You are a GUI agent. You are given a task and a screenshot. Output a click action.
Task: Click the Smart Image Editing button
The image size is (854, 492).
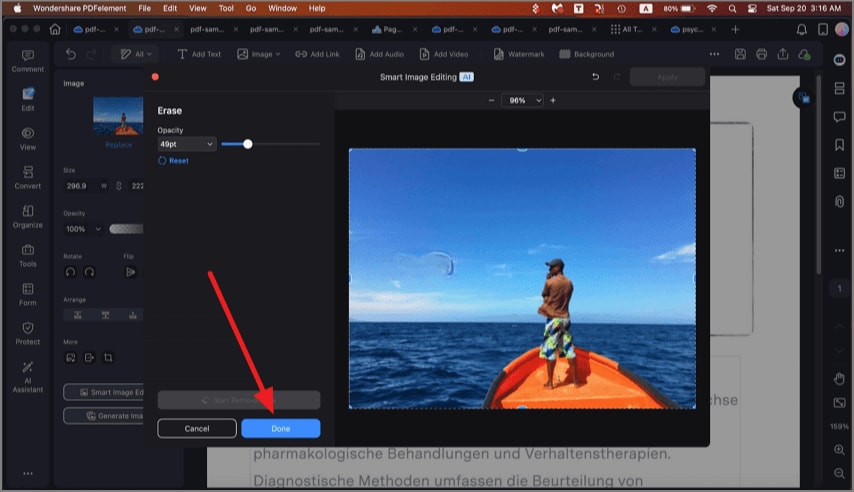104,392
